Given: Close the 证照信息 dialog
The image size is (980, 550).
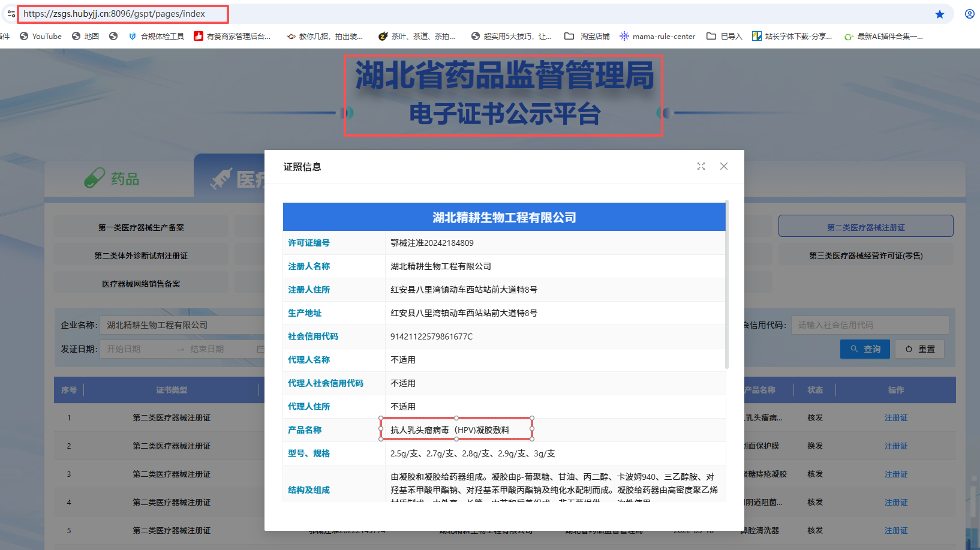Looking at the screenshot, I should pos(724,166).
